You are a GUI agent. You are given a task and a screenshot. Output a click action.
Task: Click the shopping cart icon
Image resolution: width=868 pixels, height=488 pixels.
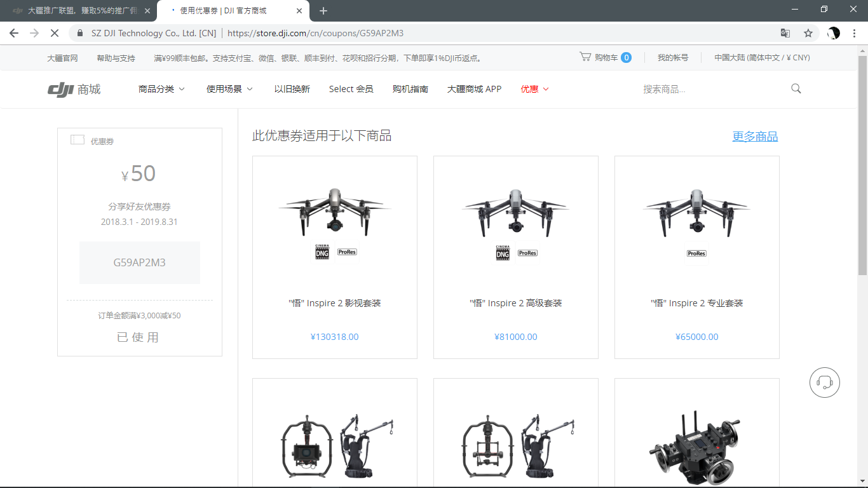click(x=585, y=57)
